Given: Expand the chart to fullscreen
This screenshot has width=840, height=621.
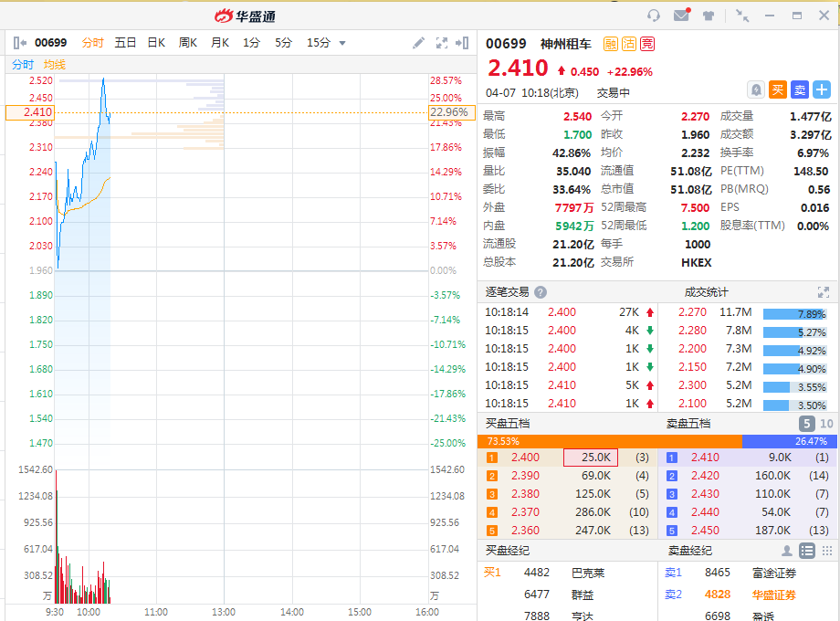Looking at the screenshot, I should (x=442, y=43).
